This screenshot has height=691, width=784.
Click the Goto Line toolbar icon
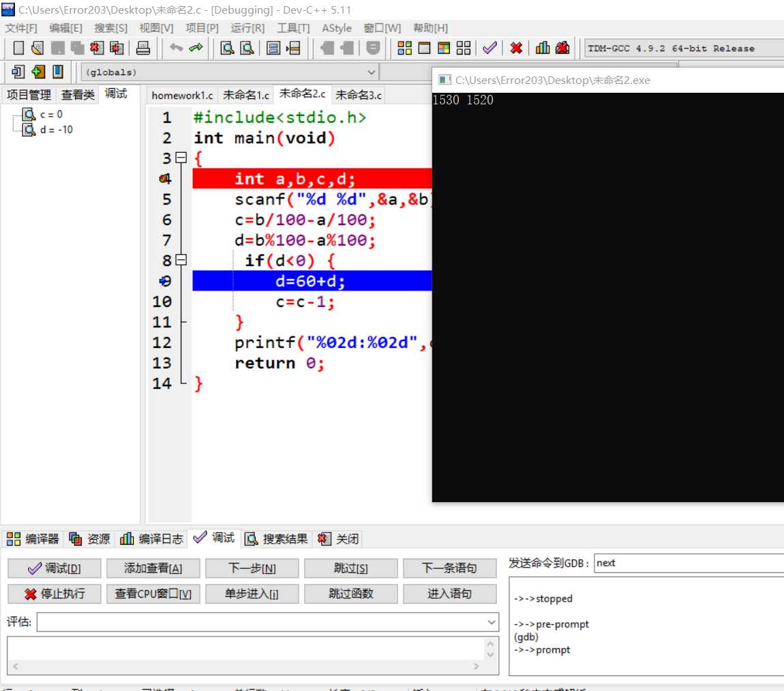pyautogui.click(x=293, y=48)
